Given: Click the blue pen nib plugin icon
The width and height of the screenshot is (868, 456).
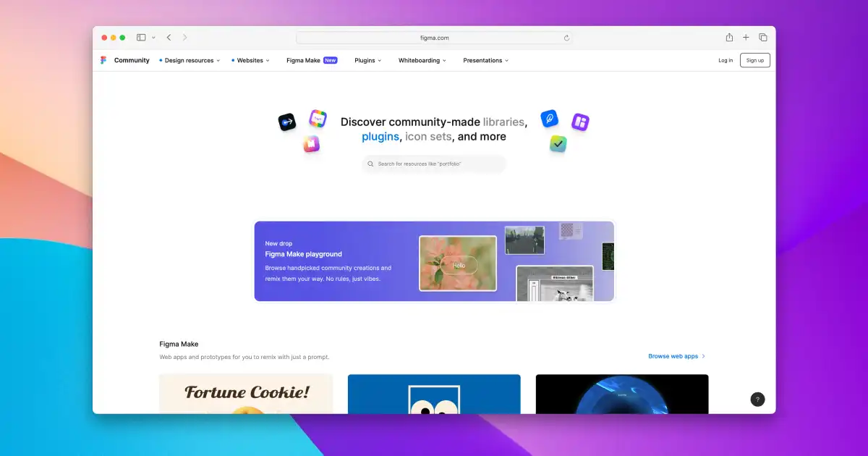Looking at the screenshot, I should (x=550, y=119).
